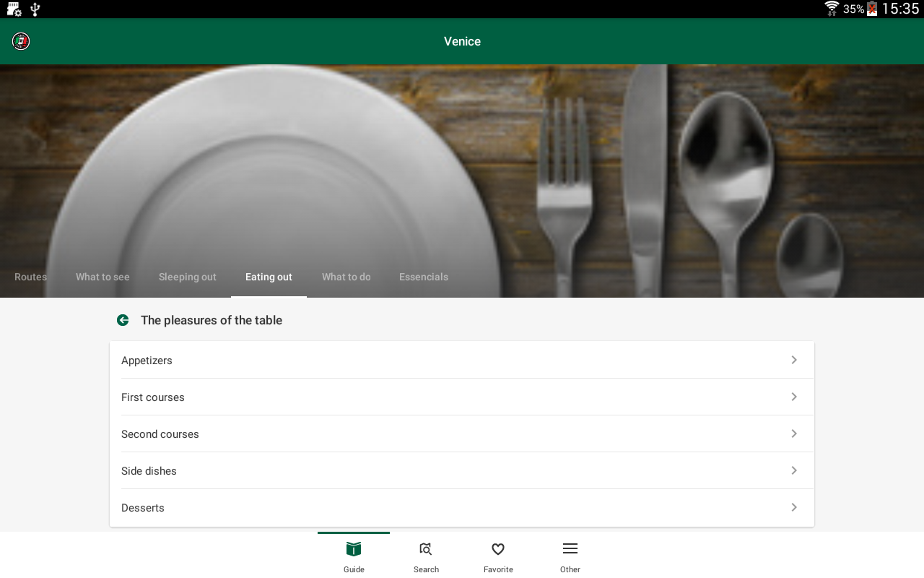
Task: Open the Guide book icon
Action: click(354, 549)
